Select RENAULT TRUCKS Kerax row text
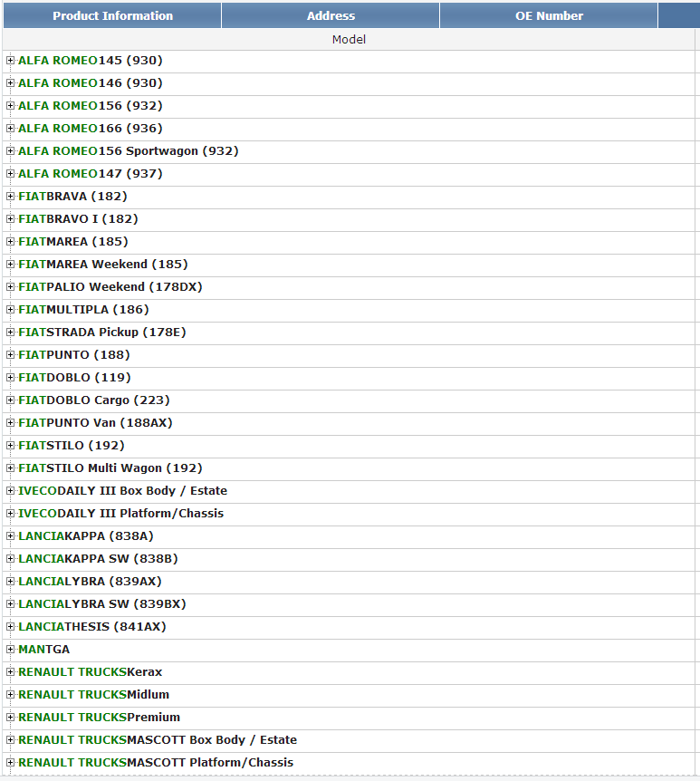Screen dimensions: 700x781 tap(91, 672)
